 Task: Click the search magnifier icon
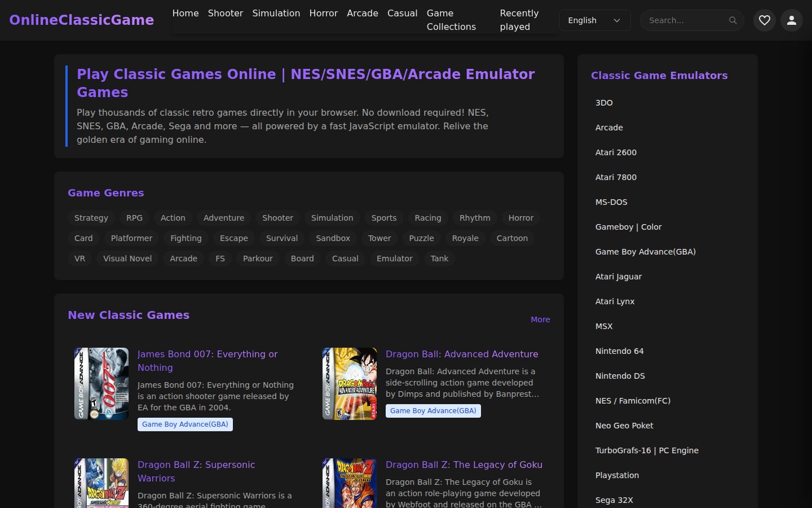coord(732,20)
